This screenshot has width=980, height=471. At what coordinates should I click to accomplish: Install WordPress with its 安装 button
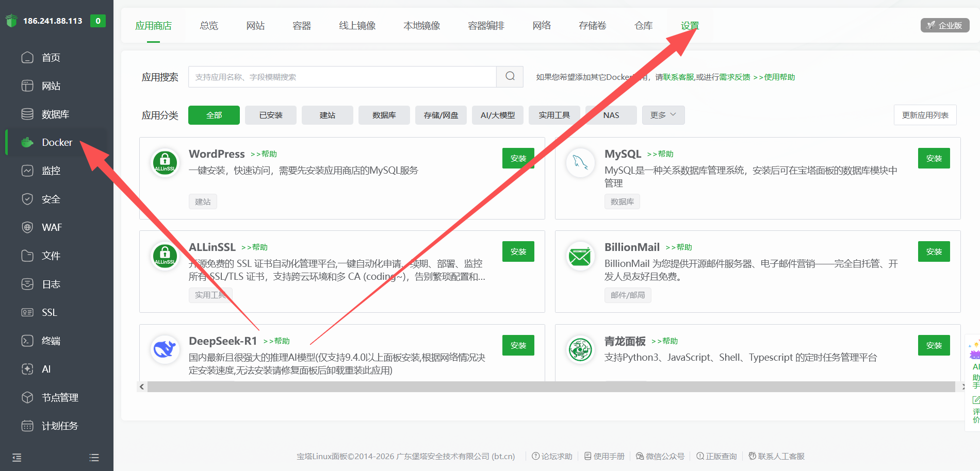point(518,158)
